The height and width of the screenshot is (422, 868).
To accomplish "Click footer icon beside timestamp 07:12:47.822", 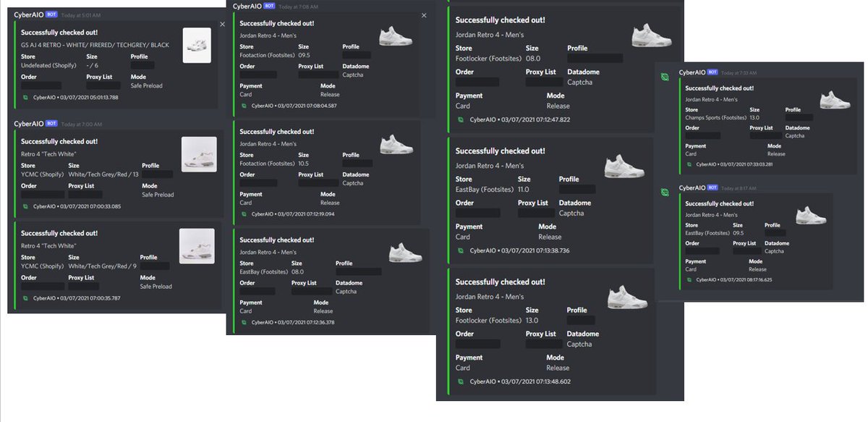I will (x=460, y=119).
